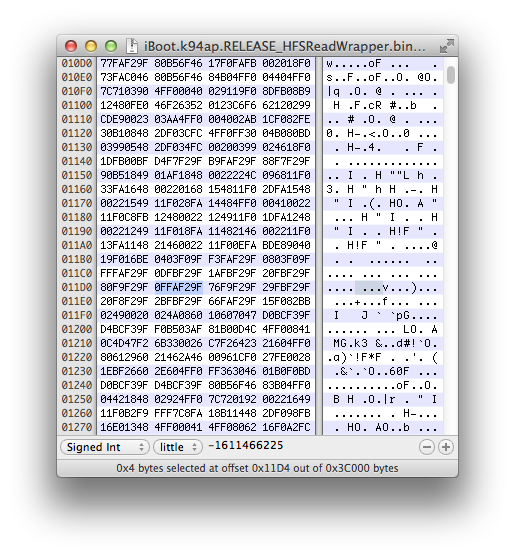
Task: Click the yellow minimize window button
Action: [91, 46]
